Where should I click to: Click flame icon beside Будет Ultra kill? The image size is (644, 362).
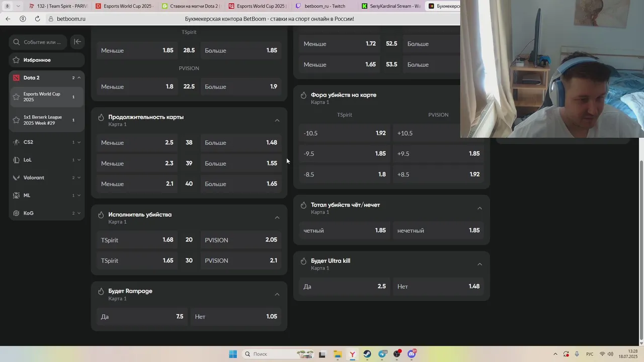click(x=303, y=261)
